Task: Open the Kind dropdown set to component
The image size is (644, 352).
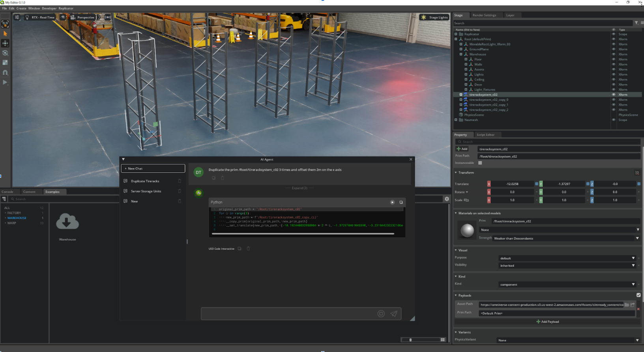Action: pos(568,284)
